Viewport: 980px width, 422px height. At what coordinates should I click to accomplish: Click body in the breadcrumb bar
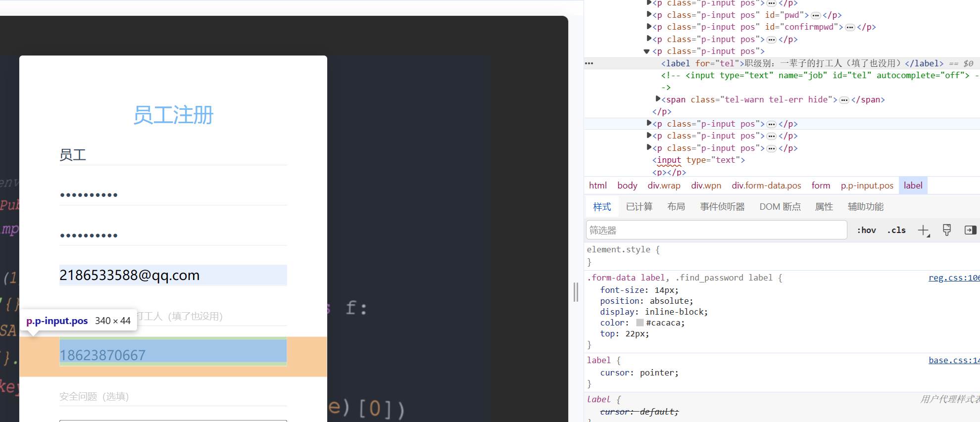click(627, 186)
